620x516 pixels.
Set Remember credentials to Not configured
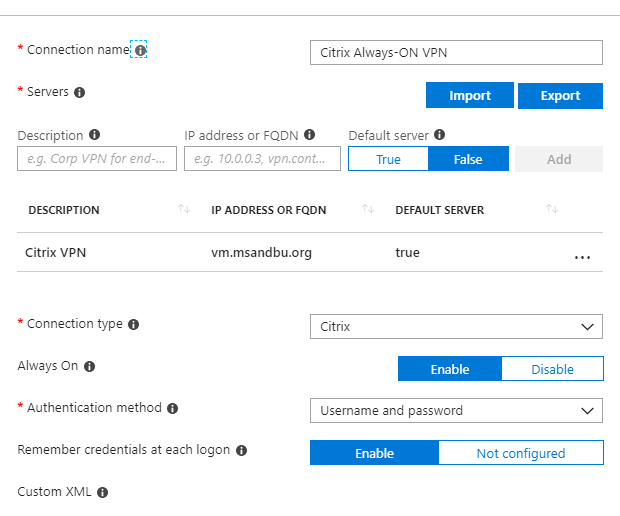click(521, 453)
